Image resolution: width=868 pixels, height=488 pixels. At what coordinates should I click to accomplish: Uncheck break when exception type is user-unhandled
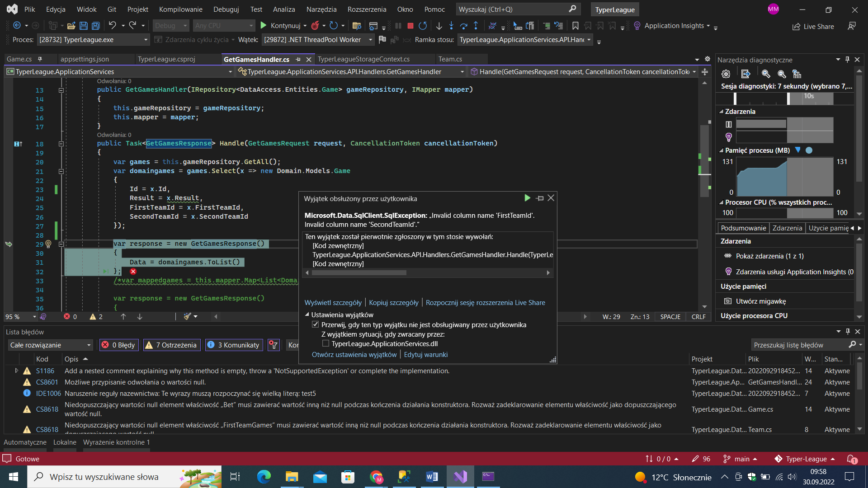tap(315, 324)
